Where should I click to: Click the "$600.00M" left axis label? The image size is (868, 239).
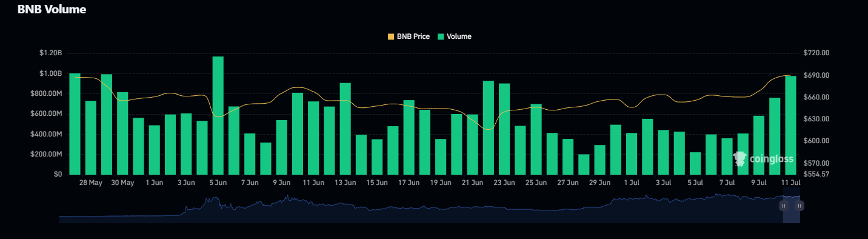click(x=46, y=114)
